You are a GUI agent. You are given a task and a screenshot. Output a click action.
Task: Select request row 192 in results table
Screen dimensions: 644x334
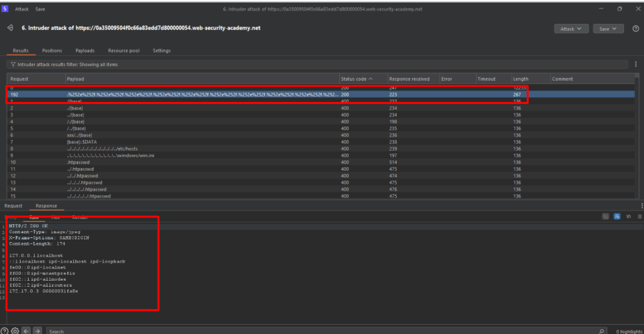(200, 95)
